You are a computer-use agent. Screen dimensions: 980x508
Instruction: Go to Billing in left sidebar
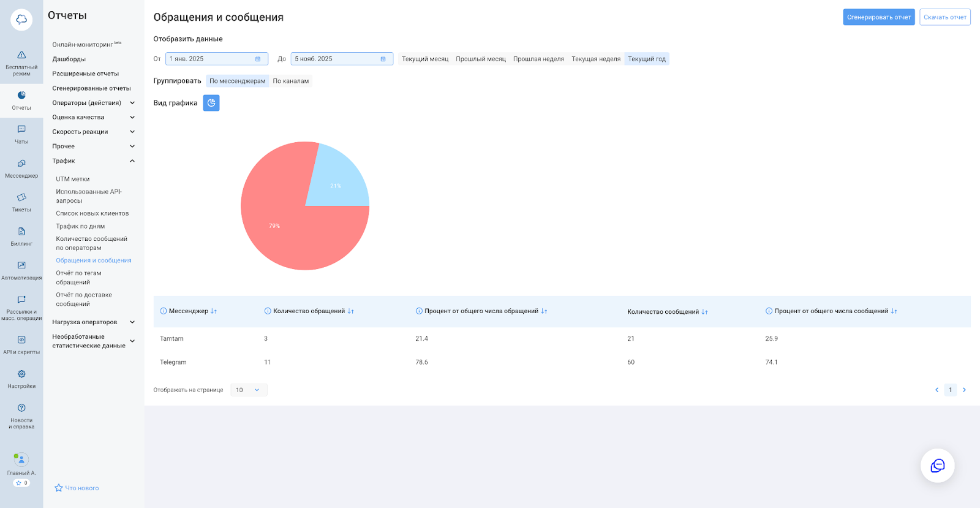21,236
